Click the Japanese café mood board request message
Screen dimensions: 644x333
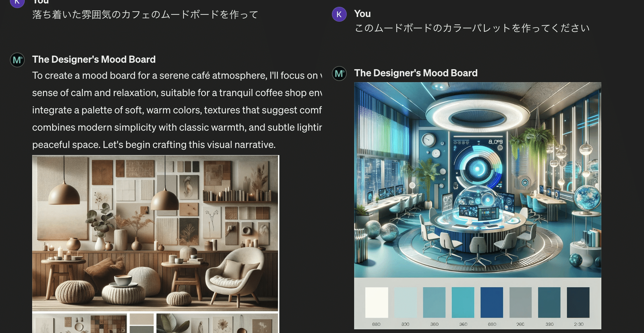tap(145, 15)
